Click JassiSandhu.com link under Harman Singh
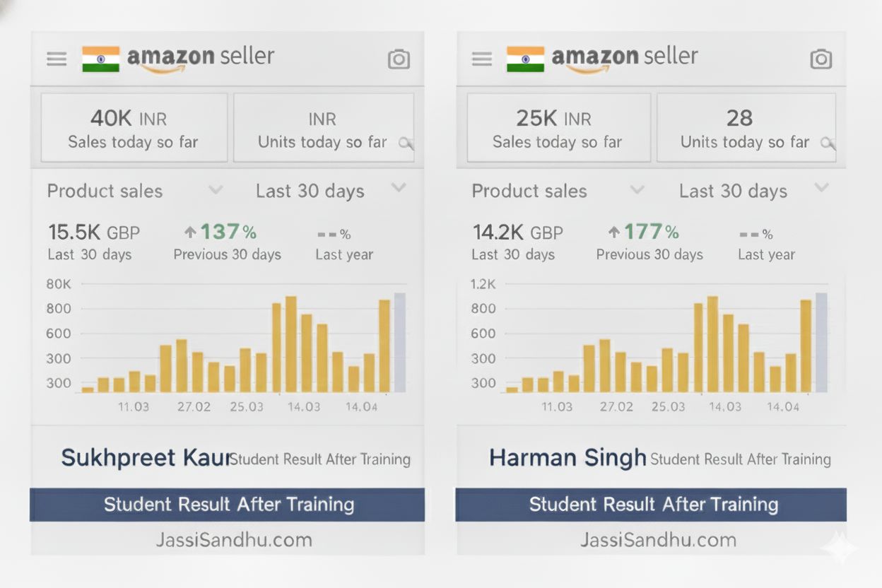The width and height of the screenshot is (882, 588). click(x=658, y=540)
